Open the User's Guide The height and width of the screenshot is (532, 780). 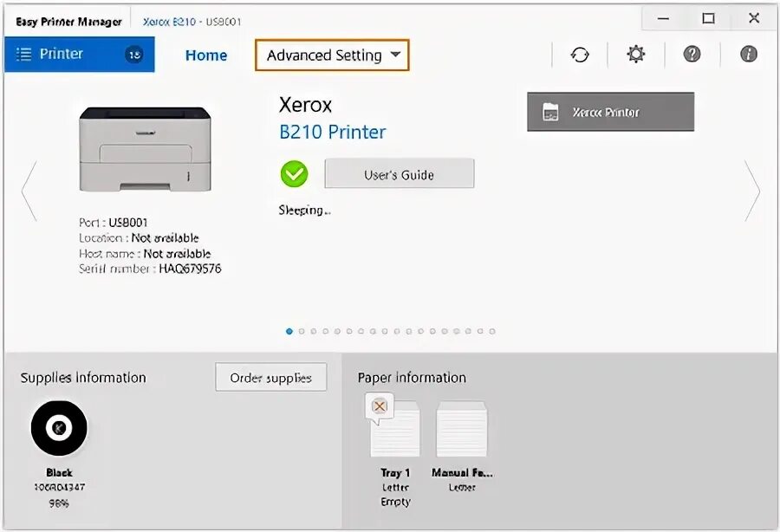click(399, 174)
